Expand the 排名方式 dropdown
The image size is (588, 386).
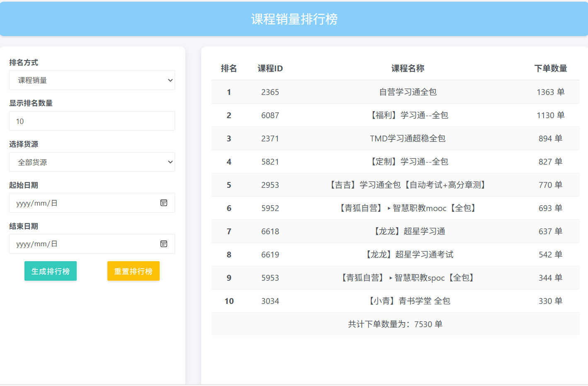pyautogui.click(x=92, y=80)
